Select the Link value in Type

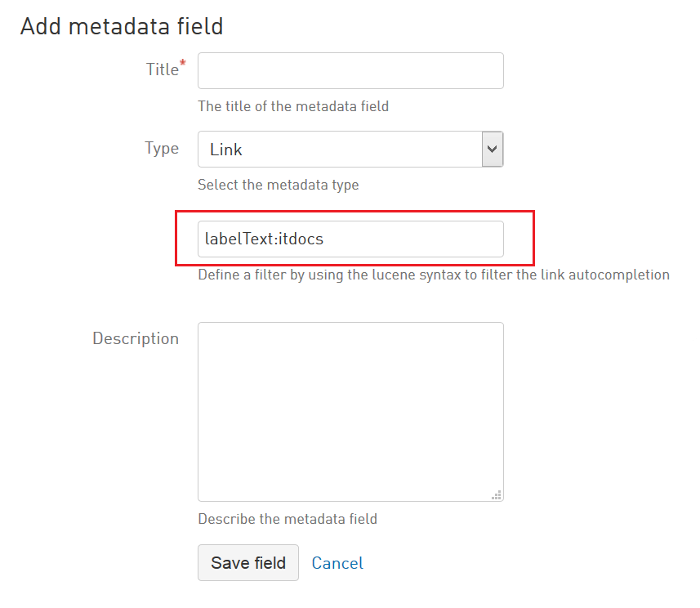tap(226, 150)
